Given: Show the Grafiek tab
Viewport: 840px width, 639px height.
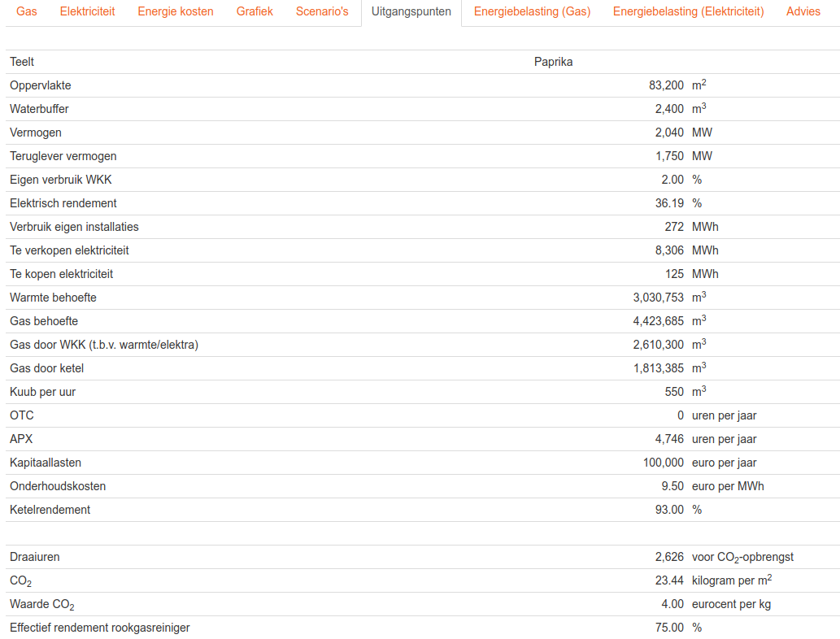Looking at the screenshot, I should tap(255, 11).
